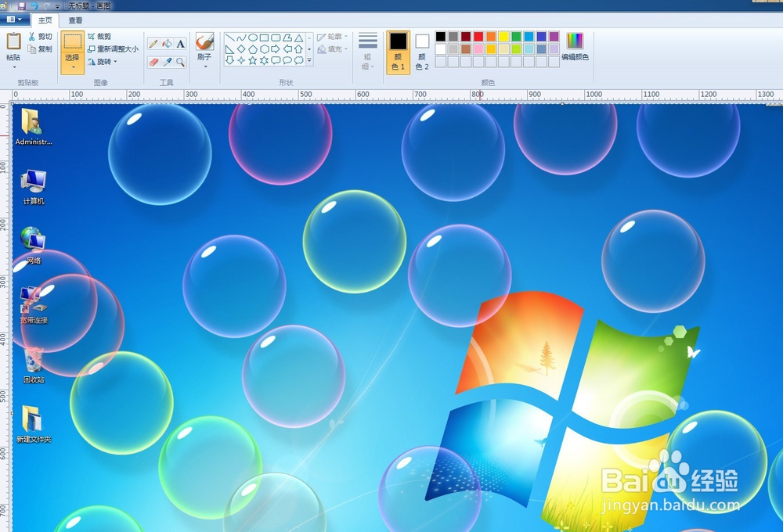The width and height of the screenshot is (783, 532).
Task: Choose the Heart-like cloud callout shape
Action: [298, 60]
